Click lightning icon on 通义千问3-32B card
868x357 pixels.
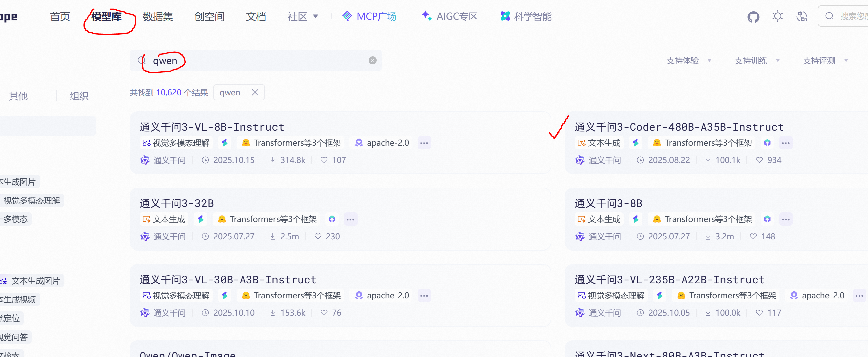click(x=201, y=219)
